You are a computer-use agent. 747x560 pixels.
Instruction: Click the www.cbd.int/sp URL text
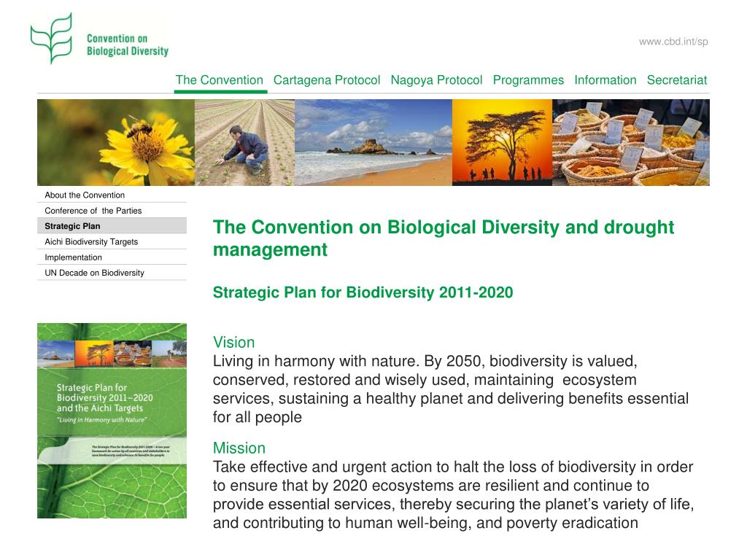click(x=673, y=42)
